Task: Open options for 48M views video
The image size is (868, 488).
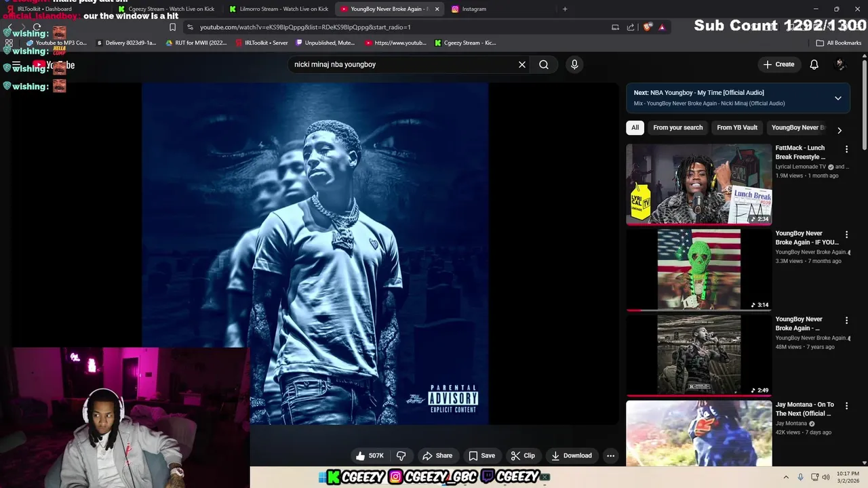Action: [x=846, y=320]
